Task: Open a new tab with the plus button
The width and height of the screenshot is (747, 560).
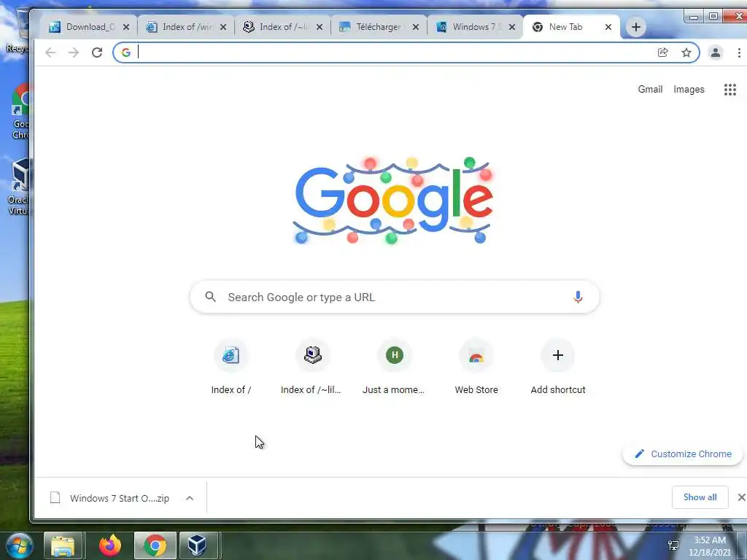Action: click(x=636, y=27)
